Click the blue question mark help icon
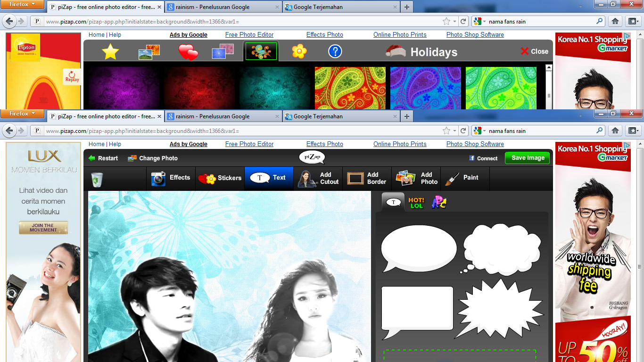The image size is (644, 362). pos(335,51)
